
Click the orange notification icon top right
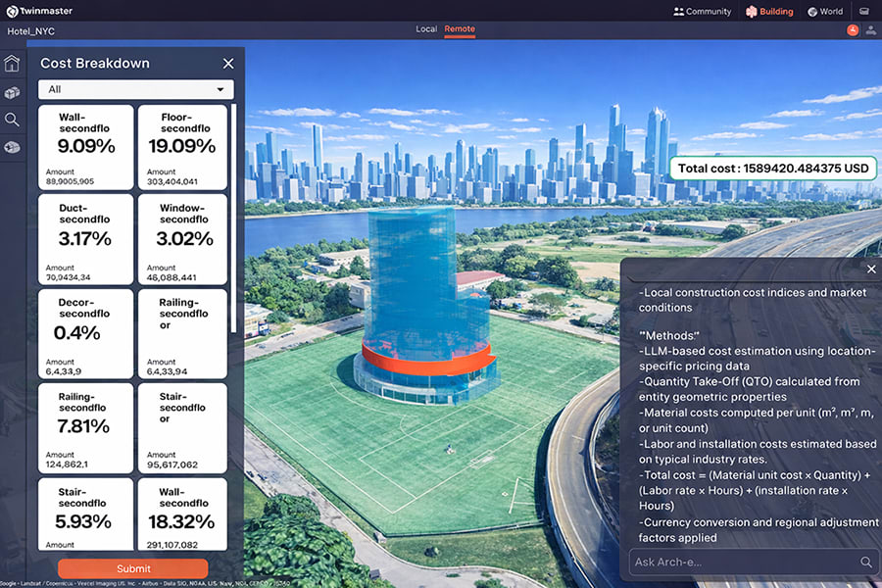coord(853,30)
